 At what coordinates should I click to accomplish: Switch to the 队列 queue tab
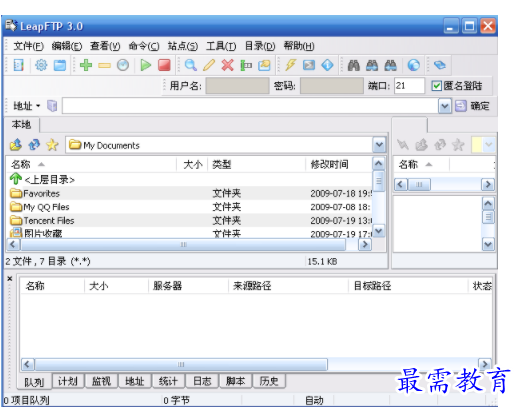click(34, 382)
